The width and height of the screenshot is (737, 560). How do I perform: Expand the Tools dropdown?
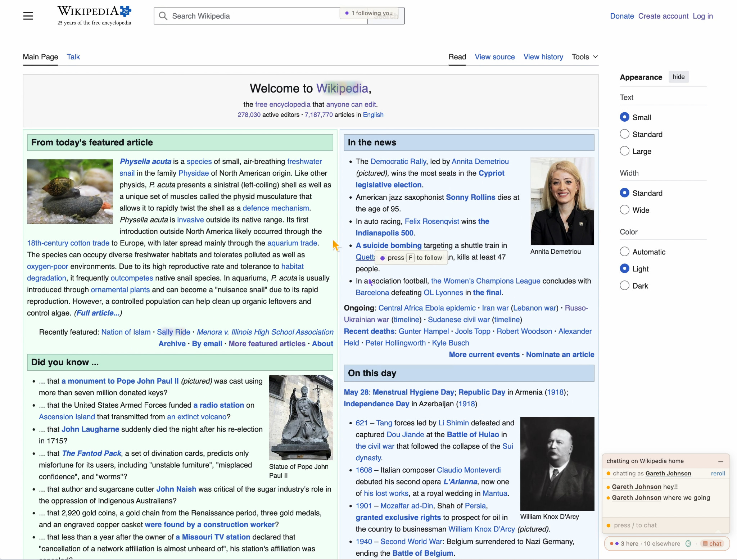[585, 57]
